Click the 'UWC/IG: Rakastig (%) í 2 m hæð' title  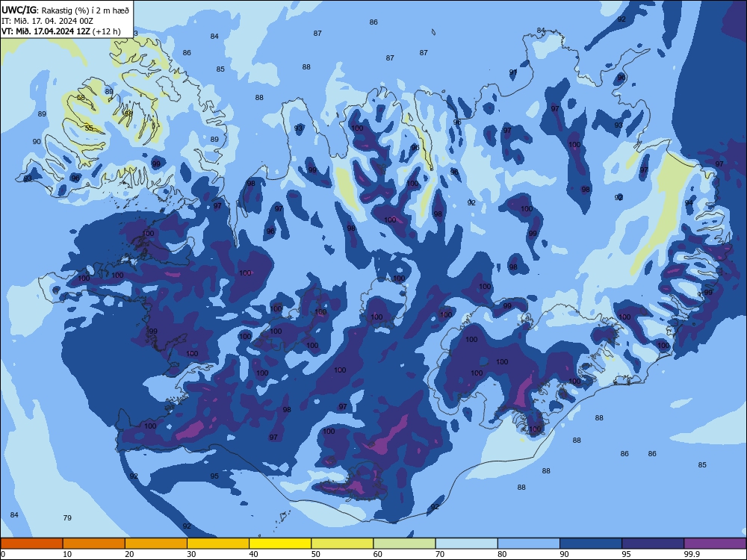(65, 10)
